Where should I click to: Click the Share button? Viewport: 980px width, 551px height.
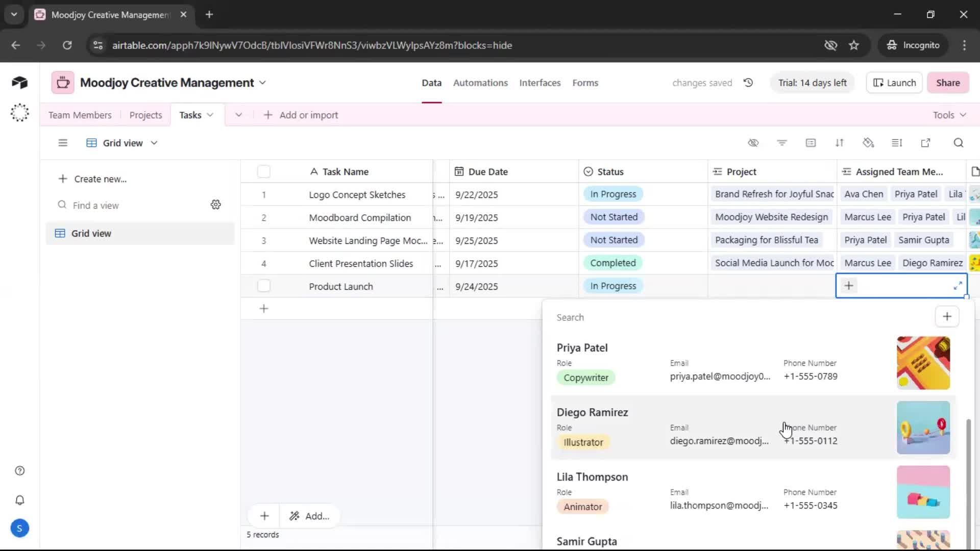click(948, 83)
